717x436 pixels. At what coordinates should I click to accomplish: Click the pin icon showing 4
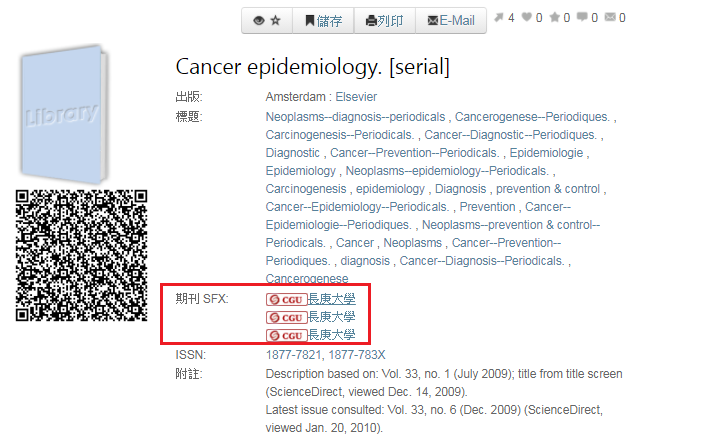click(x=499, y=17)
